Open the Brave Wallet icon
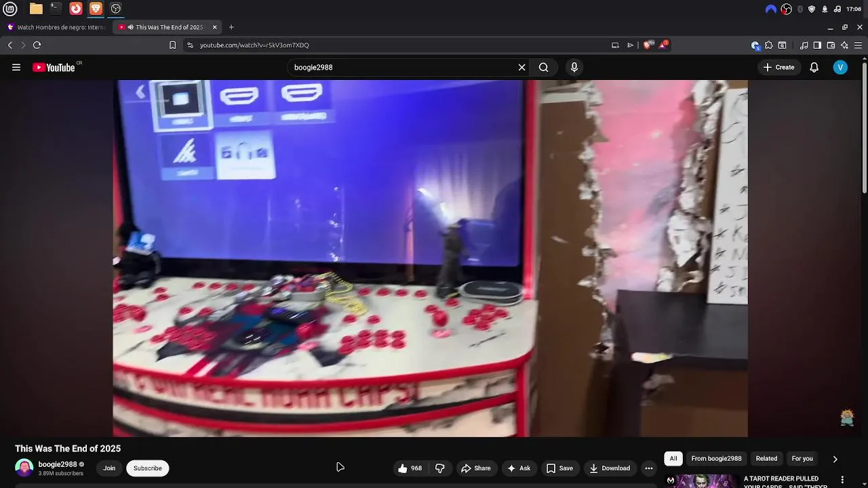Screen dimensions: 868x488 coord(831,45)
